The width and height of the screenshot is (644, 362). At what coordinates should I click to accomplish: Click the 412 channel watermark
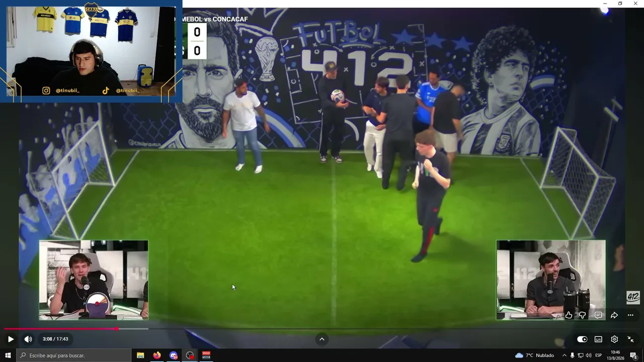pos(633,297)
